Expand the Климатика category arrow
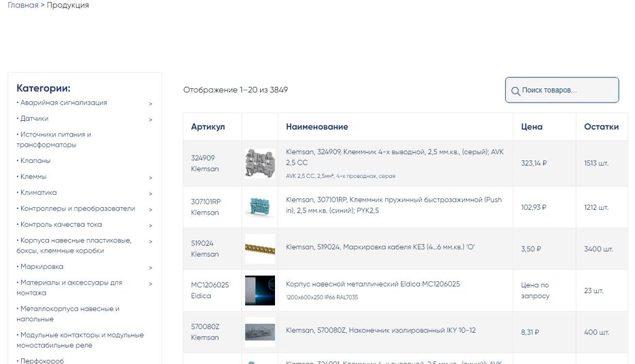This screenshot has height=364, width=635. click(150, 194)
